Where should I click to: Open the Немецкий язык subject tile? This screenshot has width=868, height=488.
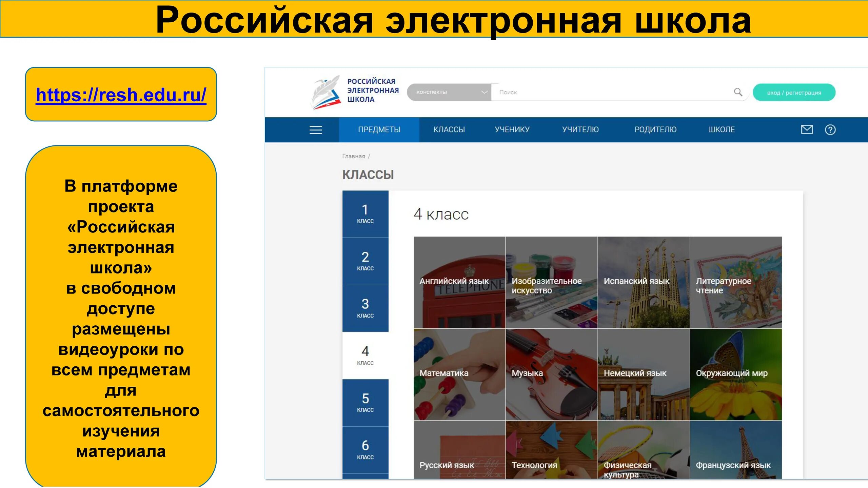644,375
